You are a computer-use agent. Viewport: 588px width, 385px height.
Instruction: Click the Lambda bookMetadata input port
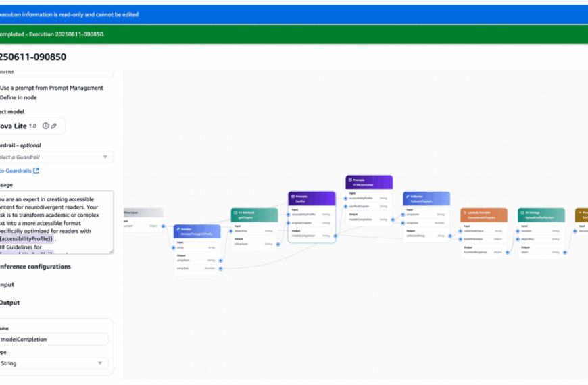tap(460, 239)
